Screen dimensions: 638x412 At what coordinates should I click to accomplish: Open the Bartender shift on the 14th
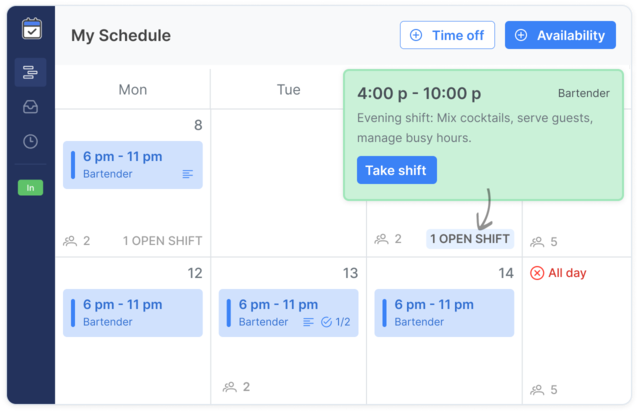point(444,312)
